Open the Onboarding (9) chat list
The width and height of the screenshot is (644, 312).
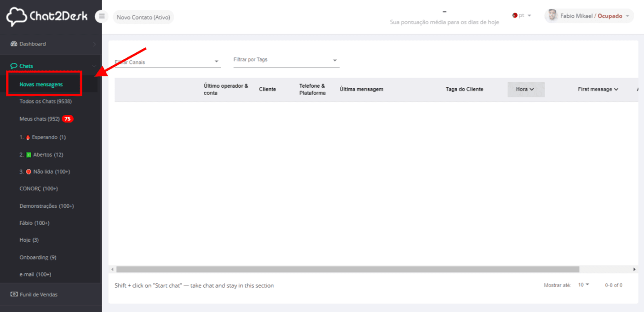[x=38, y=258]
